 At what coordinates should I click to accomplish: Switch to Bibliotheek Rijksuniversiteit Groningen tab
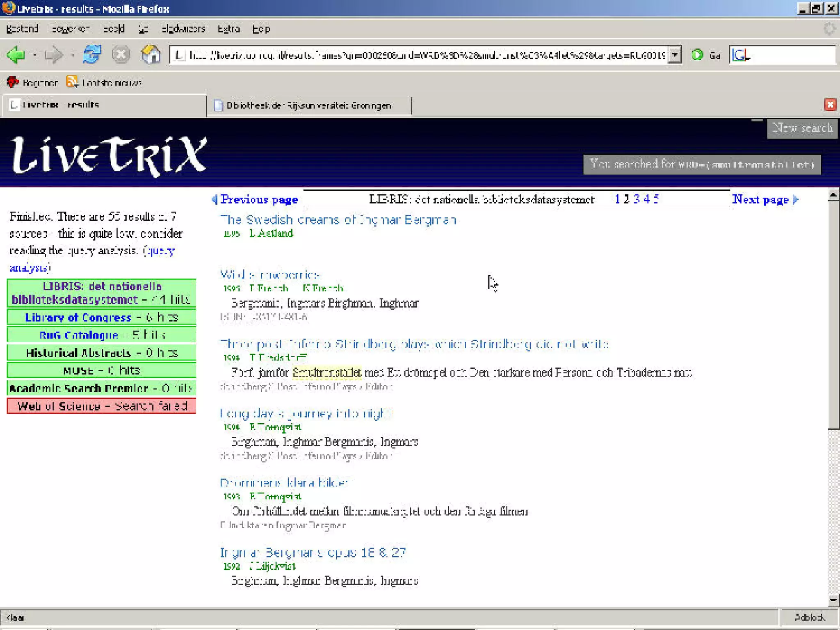[308, 105]
